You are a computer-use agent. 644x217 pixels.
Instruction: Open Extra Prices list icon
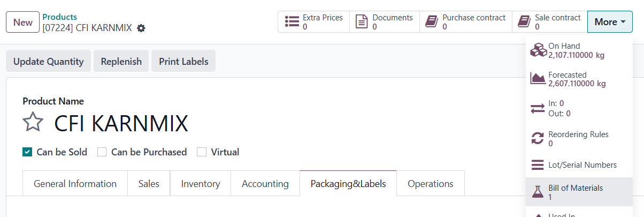[292, 21]
